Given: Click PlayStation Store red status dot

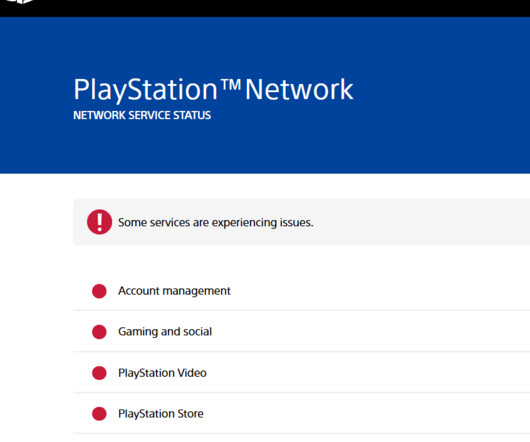Looking at the screenshot, I should [x=99, y=414].
